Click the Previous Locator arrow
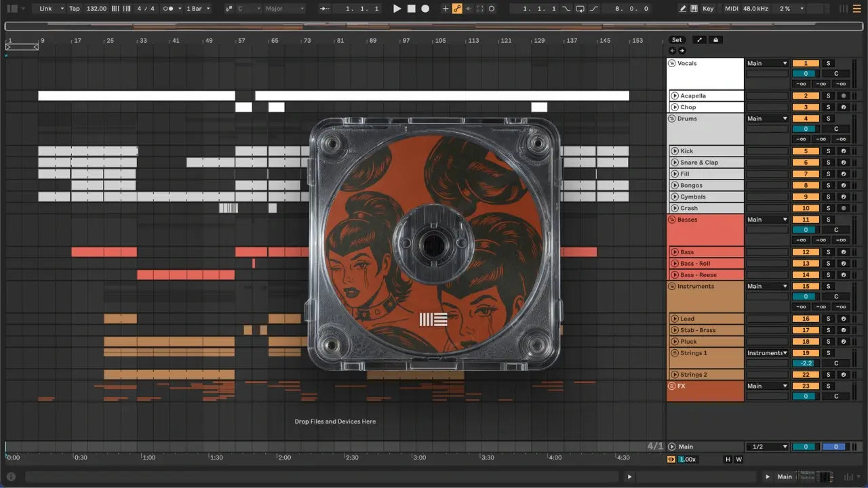This screenshot has height=488, width=868. pos(672,51)
